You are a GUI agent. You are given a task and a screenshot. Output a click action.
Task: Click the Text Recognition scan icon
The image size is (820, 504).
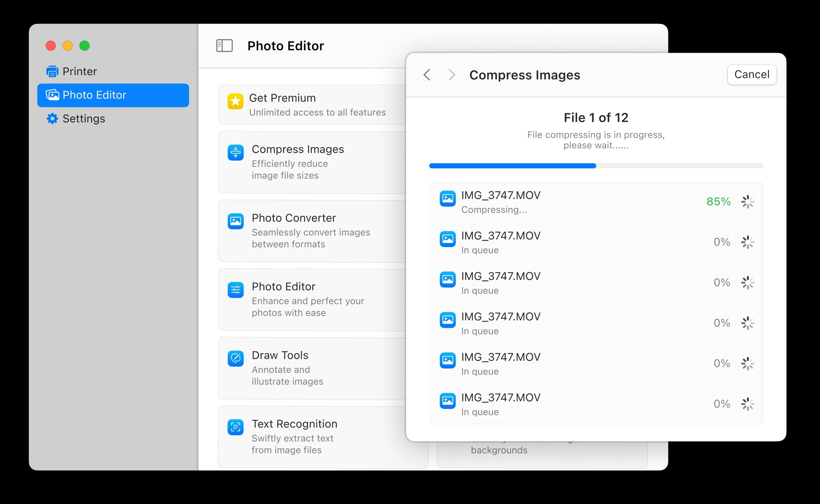pyautogui.click(x=236, y=427)
